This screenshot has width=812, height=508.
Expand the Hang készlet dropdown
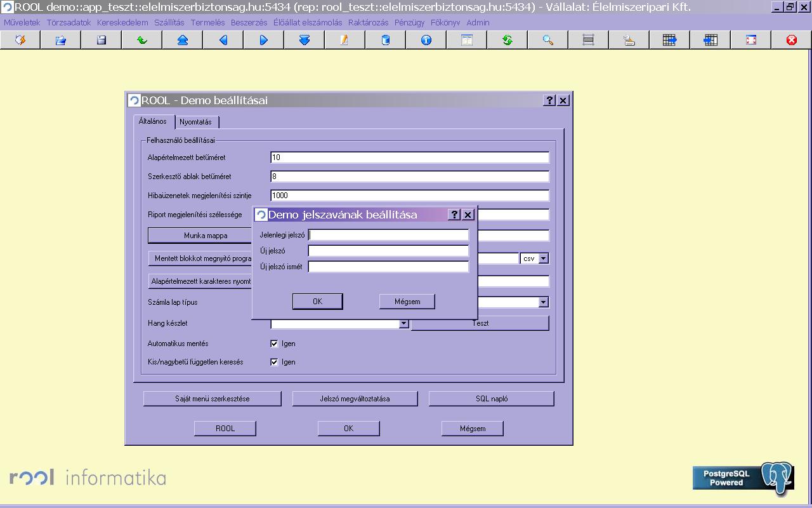[x=403, y=324]
